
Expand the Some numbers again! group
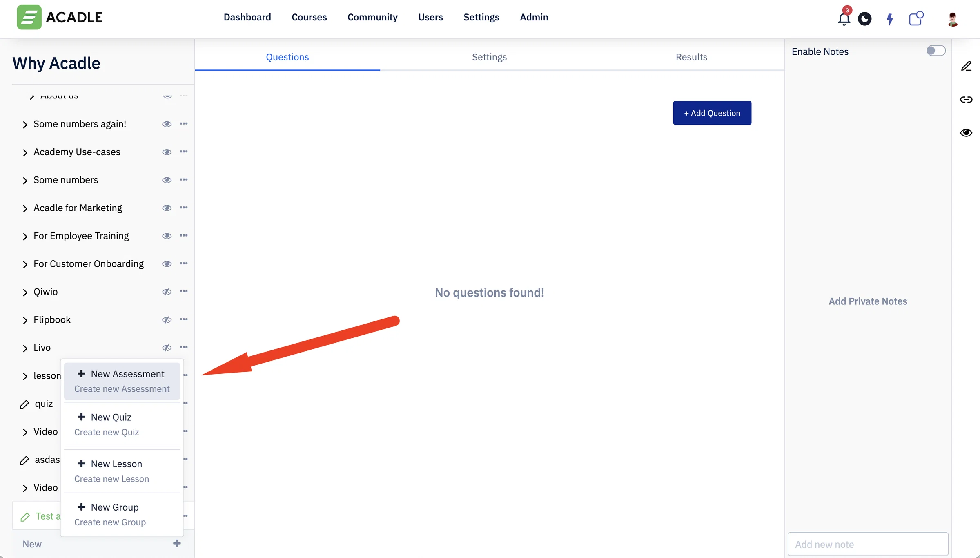coord(25,125)
